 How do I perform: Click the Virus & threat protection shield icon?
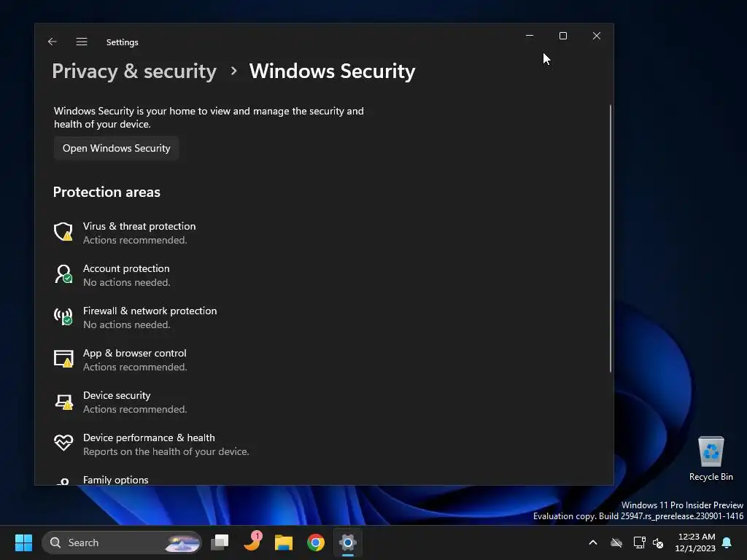[63, 233]
